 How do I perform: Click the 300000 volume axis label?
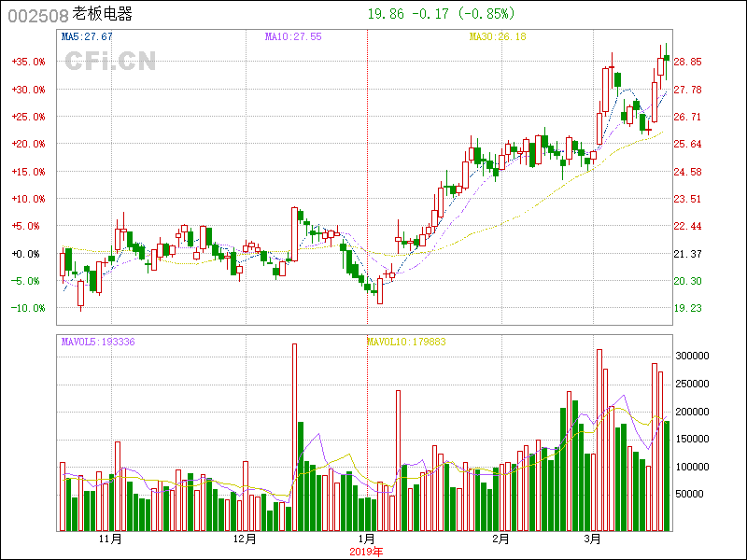pyautogui.click(x=695, y=356)
